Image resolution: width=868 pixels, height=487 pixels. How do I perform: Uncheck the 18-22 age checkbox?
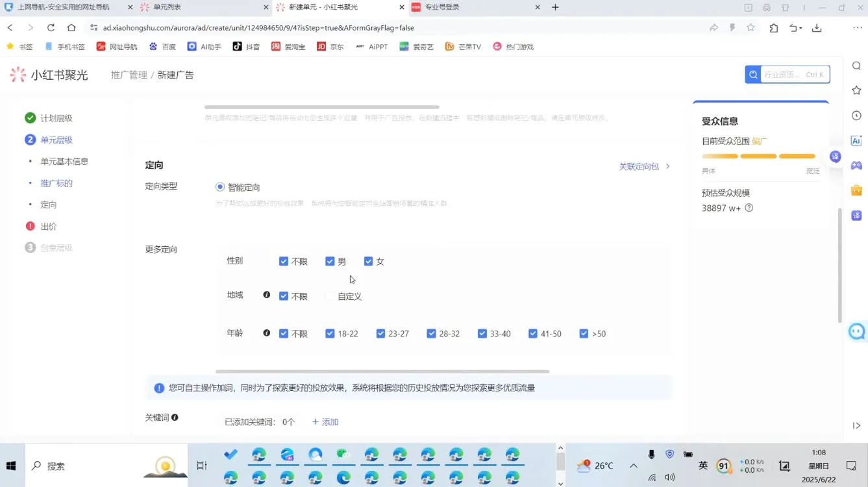coord(330,333)
